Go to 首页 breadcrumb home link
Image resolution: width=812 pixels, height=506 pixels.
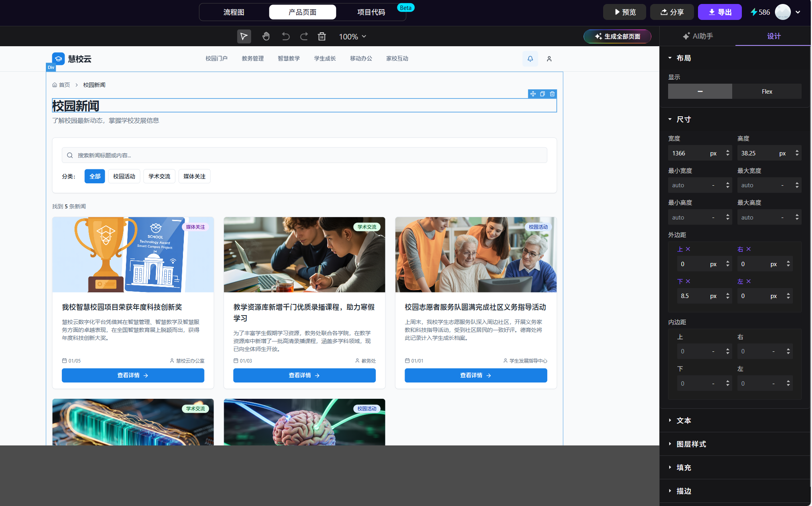coord(61,85)
